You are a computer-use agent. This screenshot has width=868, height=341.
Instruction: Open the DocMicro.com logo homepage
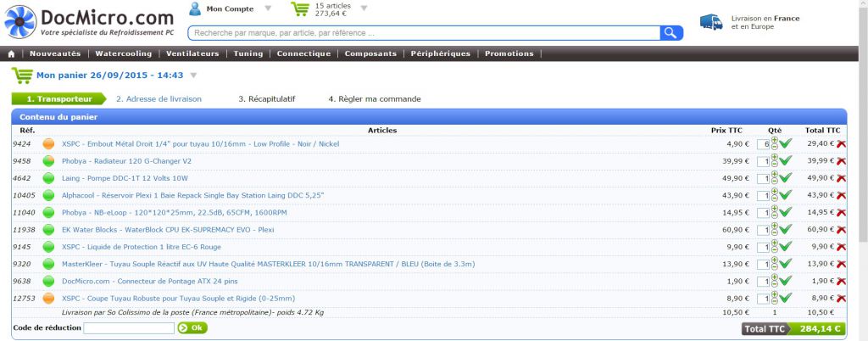pyautogui.click(x=89, y=21)
